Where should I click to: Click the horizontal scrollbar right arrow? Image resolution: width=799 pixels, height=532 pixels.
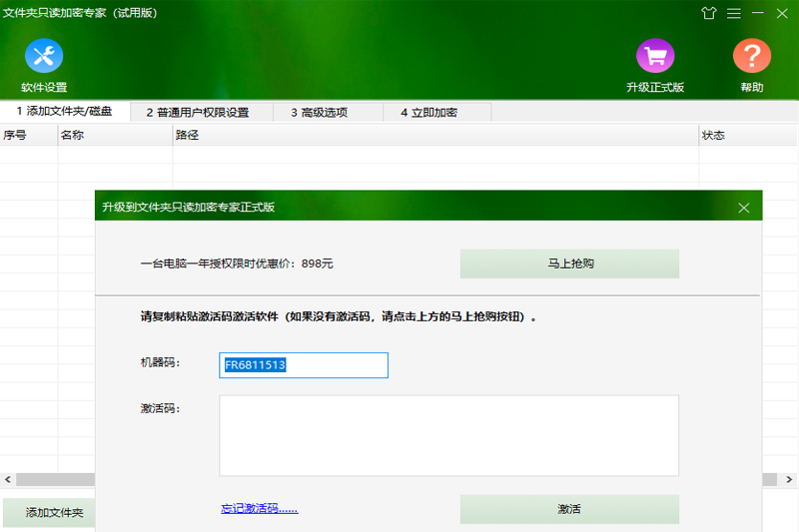pyautogui.click(x=789, y=479)
